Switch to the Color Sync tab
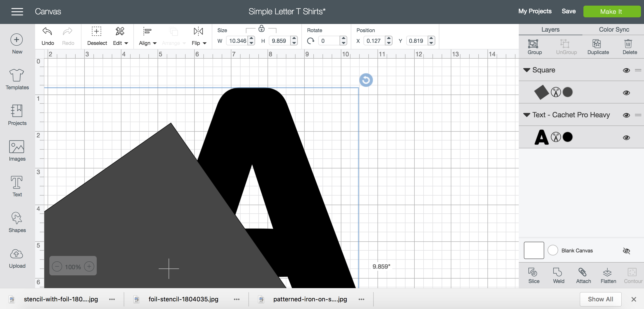The width and height of the screenshot is (644, 309). click(x=614, y=29)
